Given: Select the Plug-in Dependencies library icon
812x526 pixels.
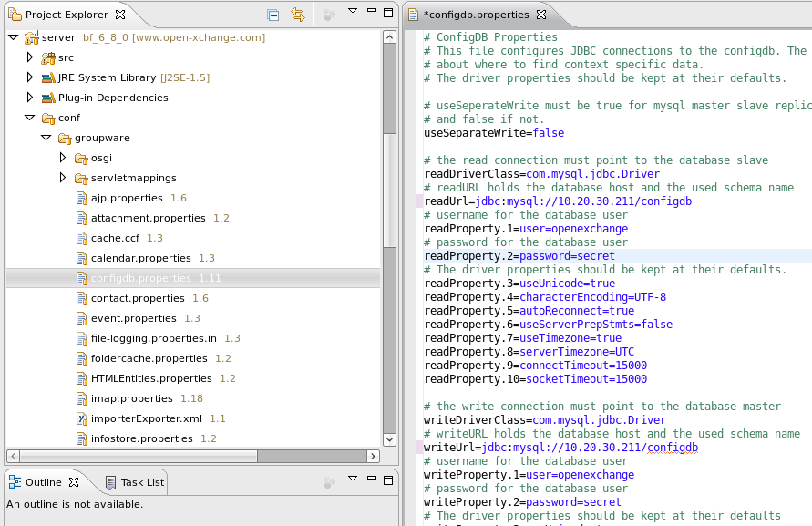Looking at the screenshot, I should click(47, 98).
